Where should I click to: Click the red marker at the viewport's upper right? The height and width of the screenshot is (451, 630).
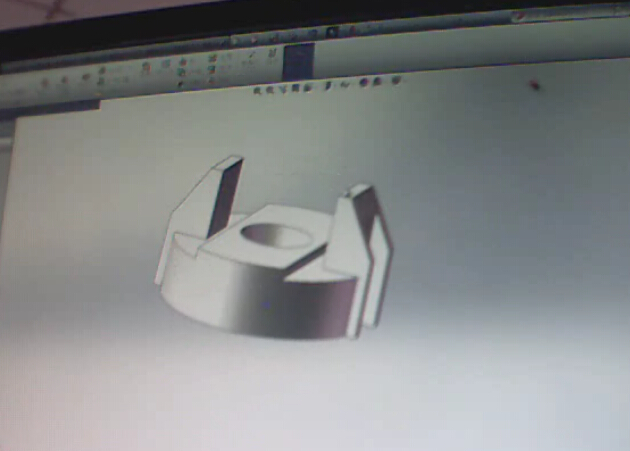pos(534,85)
